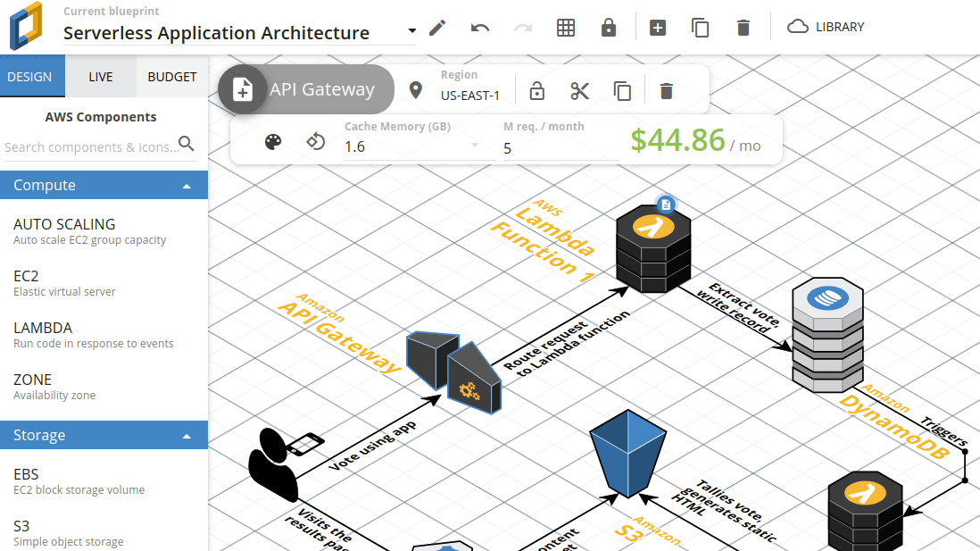Click the search magnifier icon
This screenshot has width=980, height=551.
tap(187, 144)
